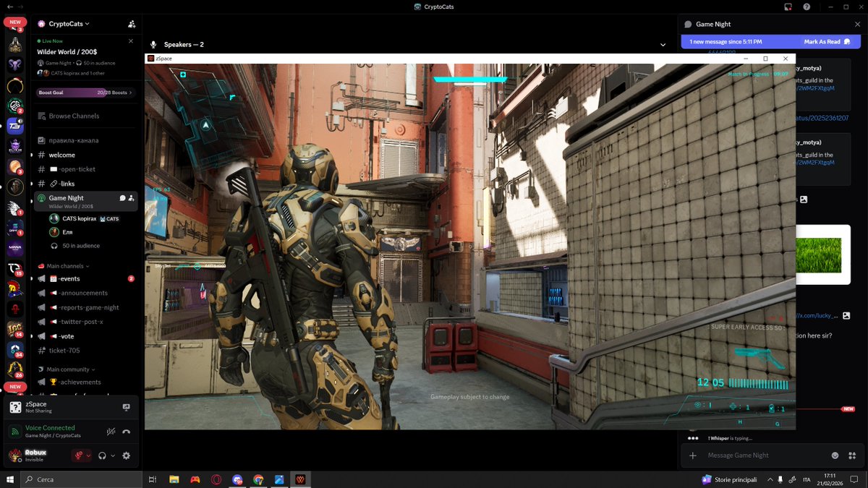Collapse the Speakers — 2 stage chevron
The height and width of the screenshot is (488, 868).
point(663,45)
